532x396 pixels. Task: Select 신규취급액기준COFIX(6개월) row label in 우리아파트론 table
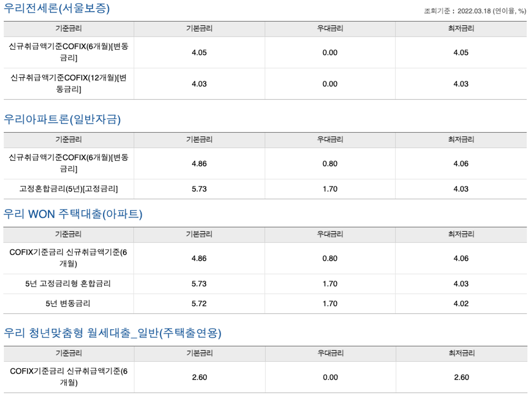coord(69,163)
